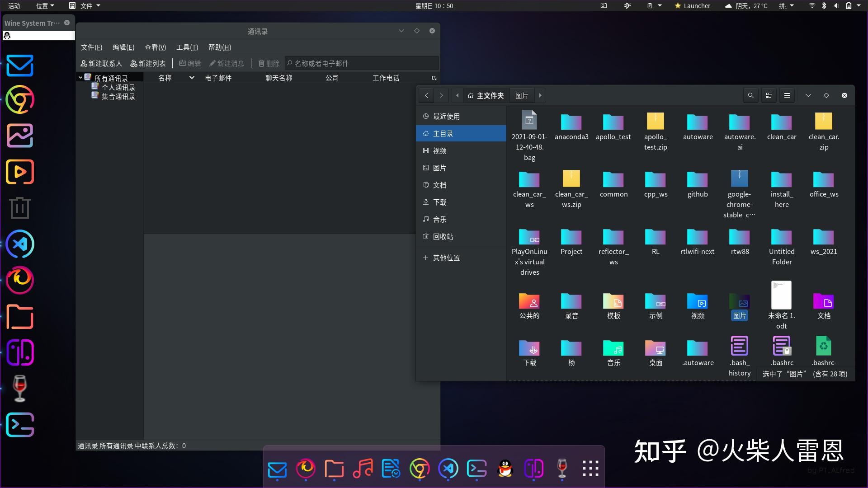This screenshot has width=868, height=488.
Task: Click the music note app icon in dock
Action: click(363, 469)
